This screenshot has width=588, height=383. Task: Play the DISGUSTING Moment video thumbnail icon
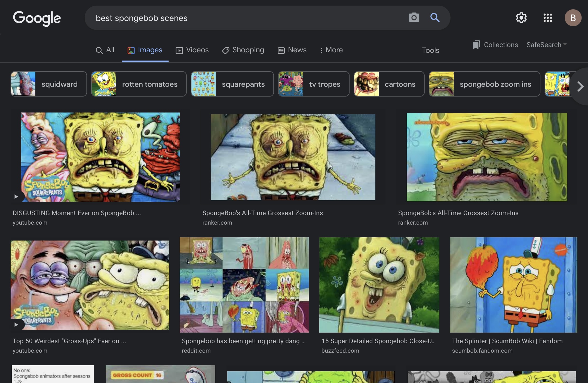coord(16,196)
